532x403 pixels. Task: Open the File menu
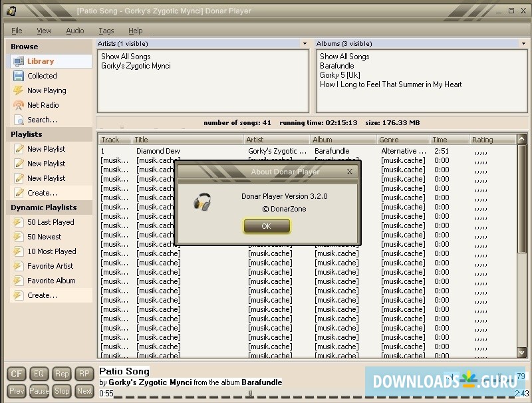point(17,31)
